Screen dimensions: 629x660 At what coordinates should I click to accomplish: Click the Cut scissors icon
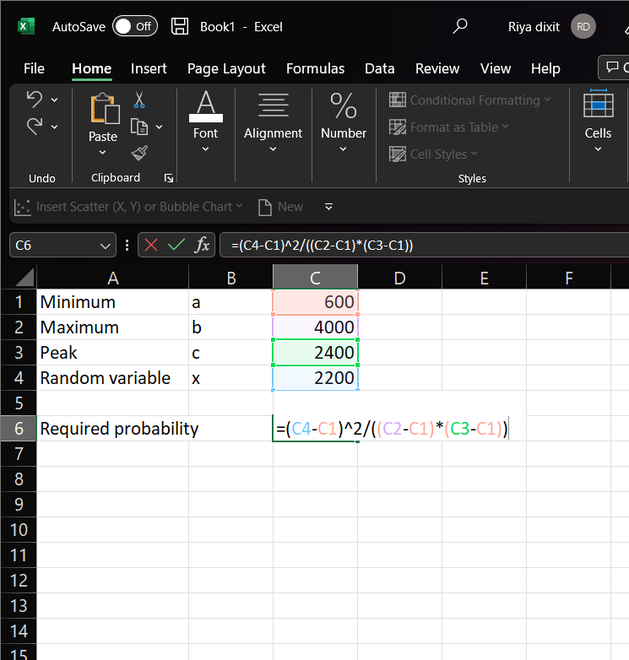click(139, 100)
